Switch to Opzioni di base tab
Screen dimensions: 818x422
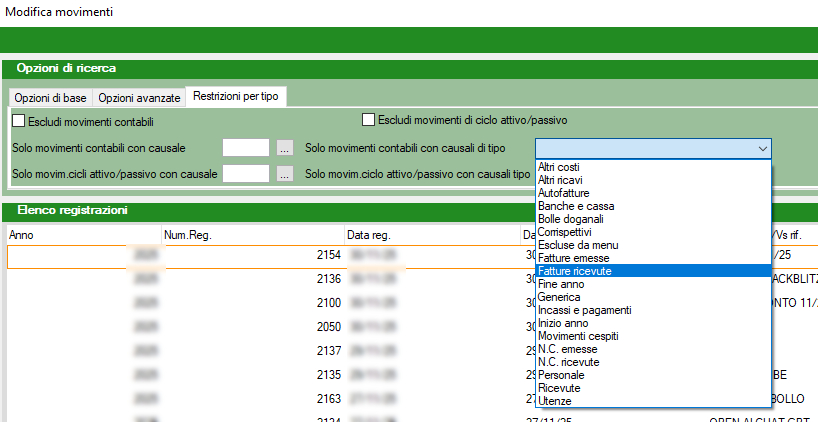pyautogui.click(x=50, y=97)
